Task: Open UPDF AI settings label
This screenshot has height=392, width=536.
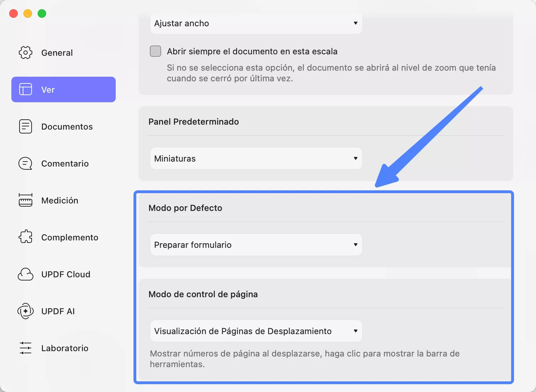Action: click(58, 311)
